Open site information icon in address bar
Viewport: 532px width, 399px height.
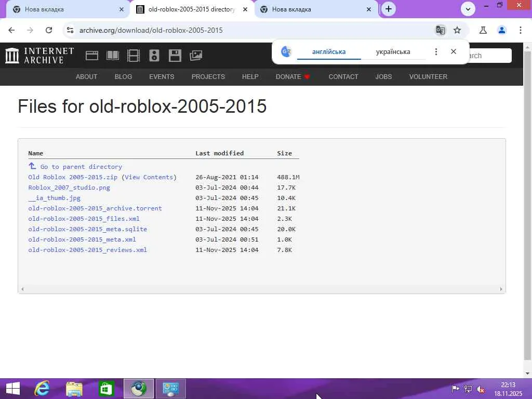tap(70, 30)
